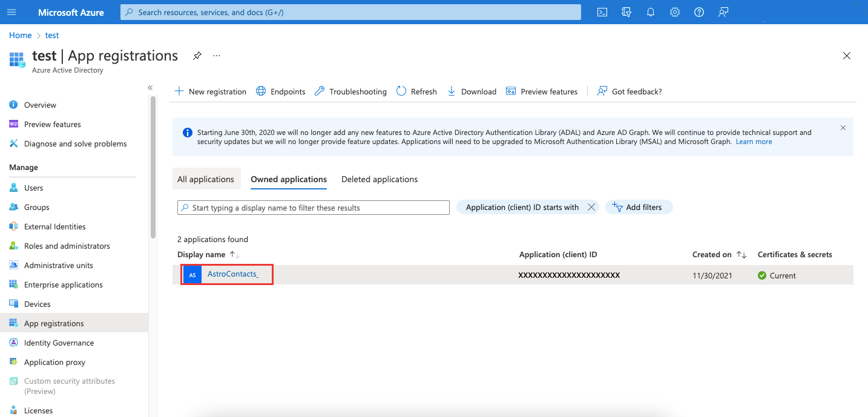Click the Refresh icon

(x=401, y=91)
